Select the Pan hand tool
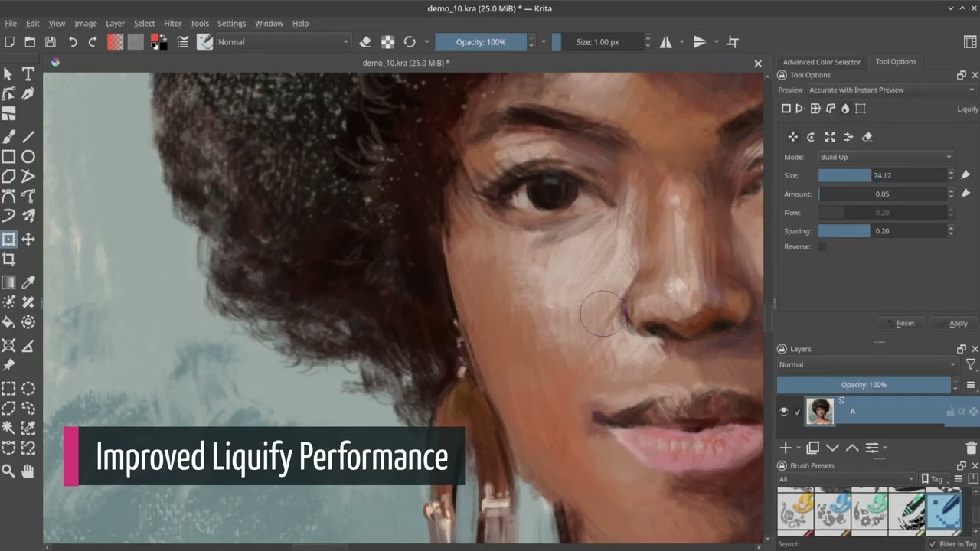The width and height of the screenshot is (980, 551). (28, 471)
